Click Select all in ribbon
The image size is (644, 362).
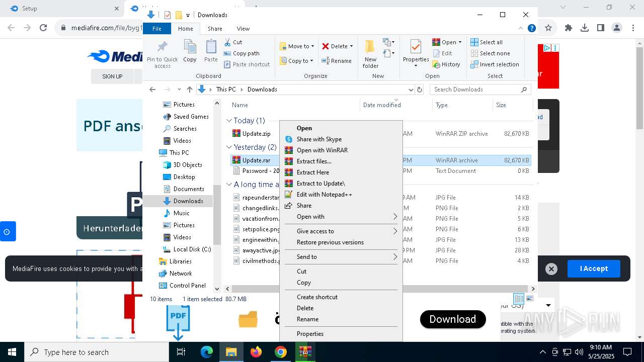point(486,42)
